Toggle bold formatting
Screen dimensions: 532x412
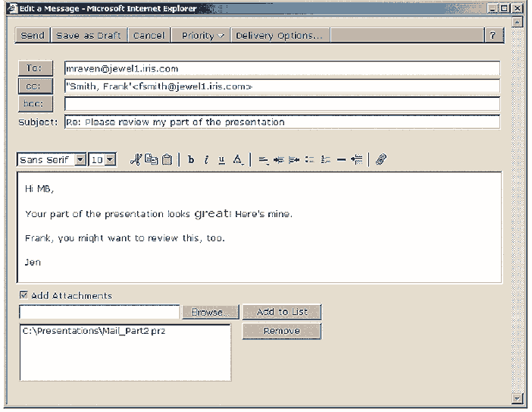[191, 160]
